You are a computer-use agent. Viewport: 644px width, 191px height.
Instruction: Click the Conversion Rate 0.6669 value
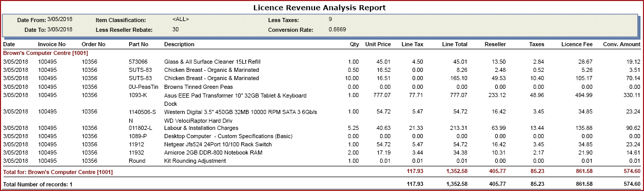pos(337,29)
